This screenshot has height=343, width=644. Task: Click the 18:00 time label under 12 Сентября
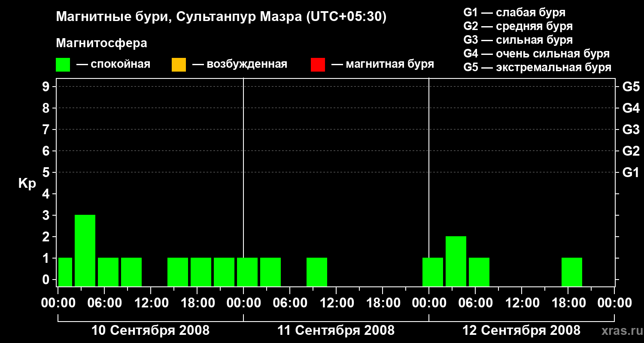click(x=568, y=303)
